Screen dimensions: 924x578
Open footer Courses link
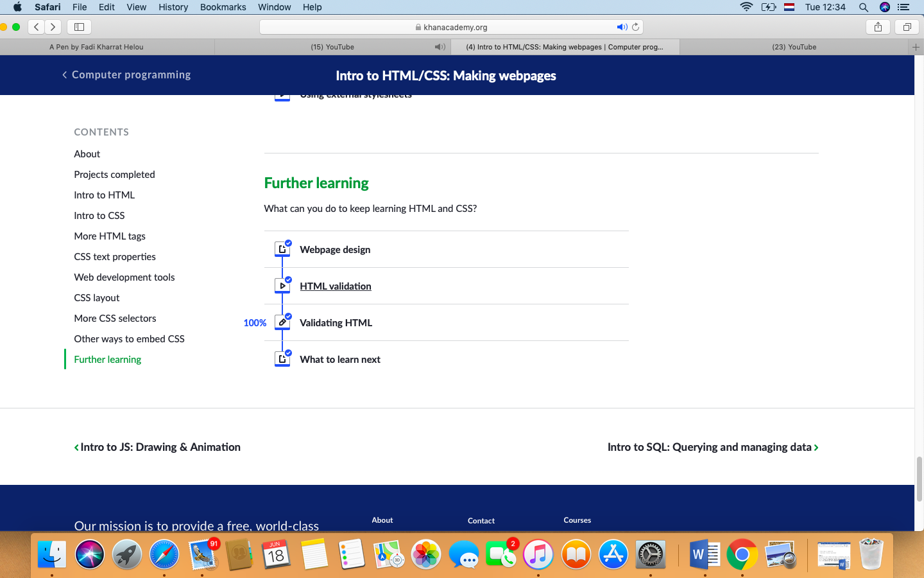pos(577,520)
